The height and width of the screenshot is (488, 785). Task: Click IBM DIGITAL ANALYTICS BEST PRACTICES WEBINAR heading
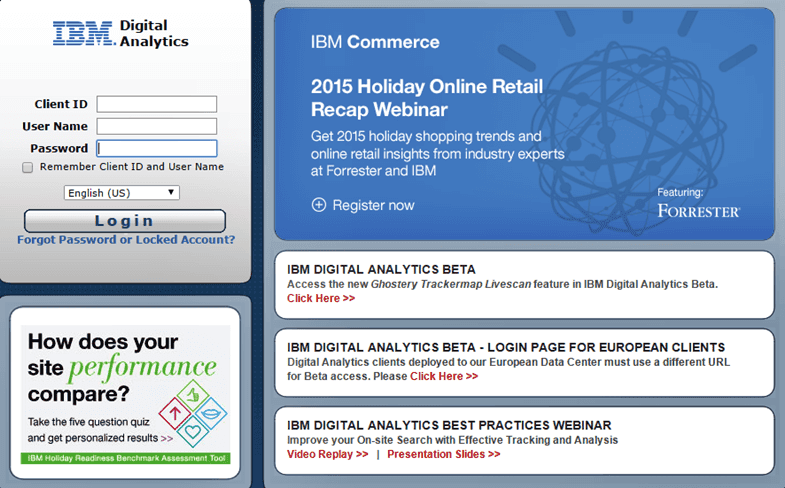click(449, 425)
